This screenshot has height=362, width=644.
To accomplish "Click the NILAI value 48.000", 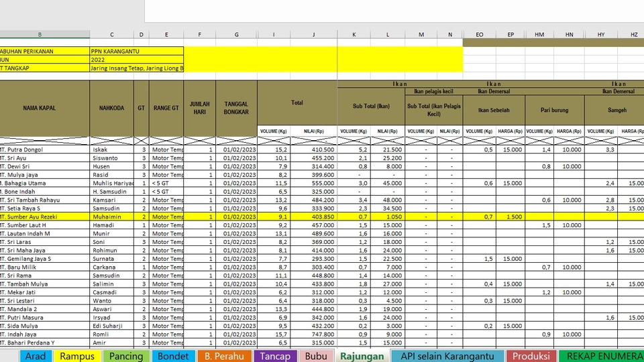I will coord(388,200).
